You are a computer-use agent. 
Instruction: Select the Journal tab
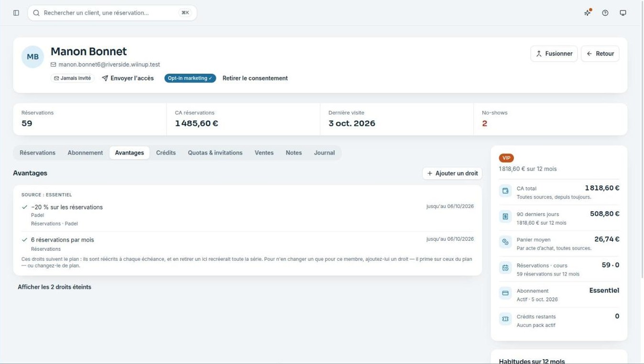click(324, 153)
